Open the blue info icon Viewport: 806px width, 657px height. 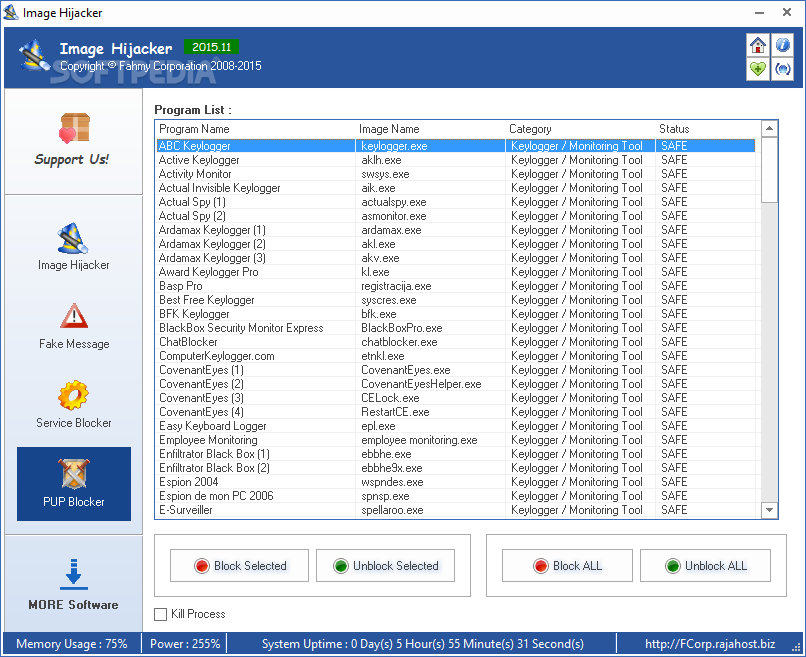pos(782,45)
